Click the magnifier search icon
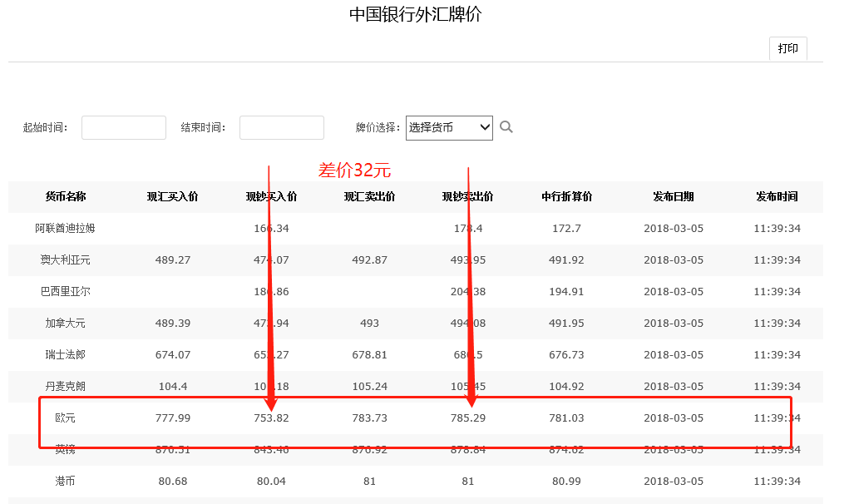This screenshot has width=844, height=504. click(x=506, y=127)
